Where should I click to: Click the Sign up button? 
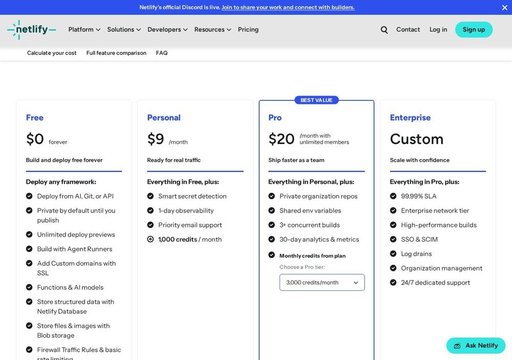pyautogui.click(x=474, y=30)
